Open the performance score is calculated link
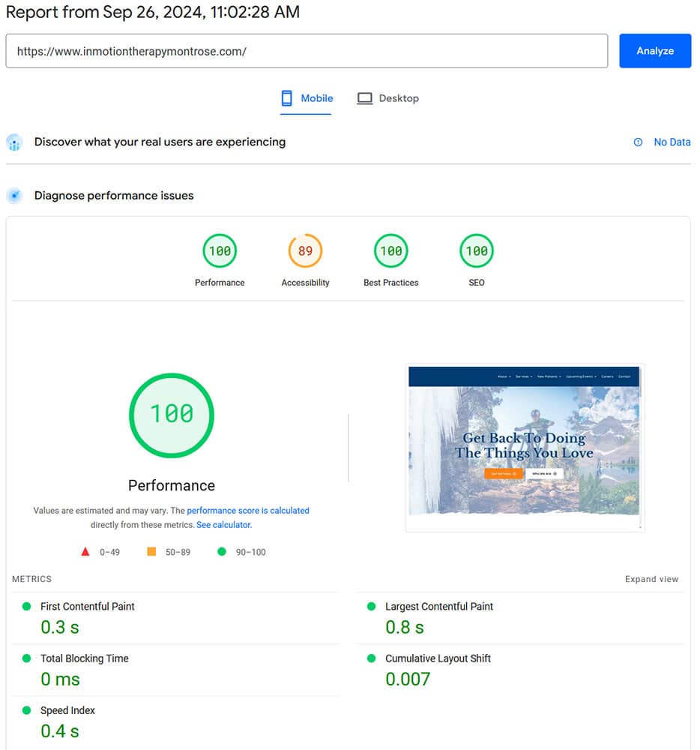Screen dimensions: 700x750 (248, 510)
